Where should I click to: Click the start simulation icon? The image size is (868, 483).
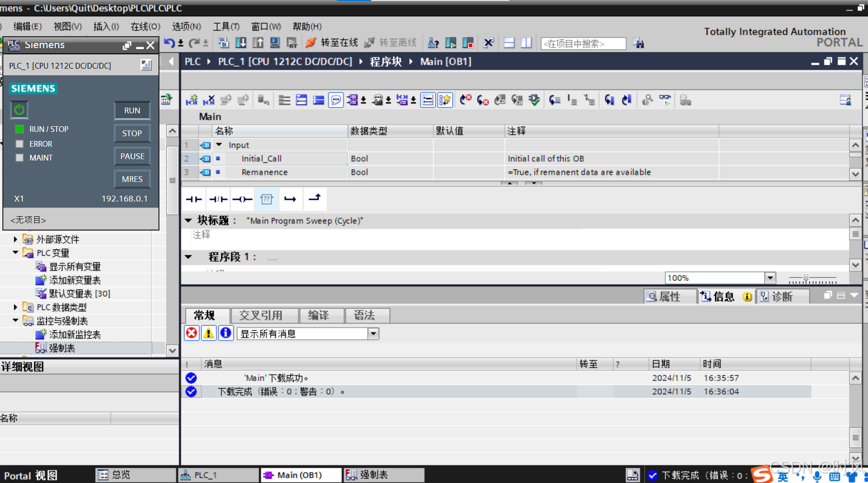click(275, 43)
